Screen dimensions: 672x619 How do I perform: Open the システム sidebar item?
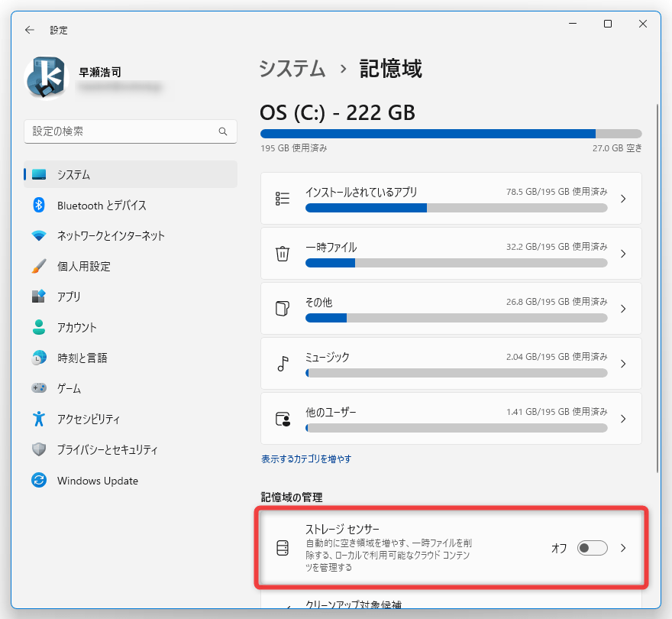[x=131, y=174]
